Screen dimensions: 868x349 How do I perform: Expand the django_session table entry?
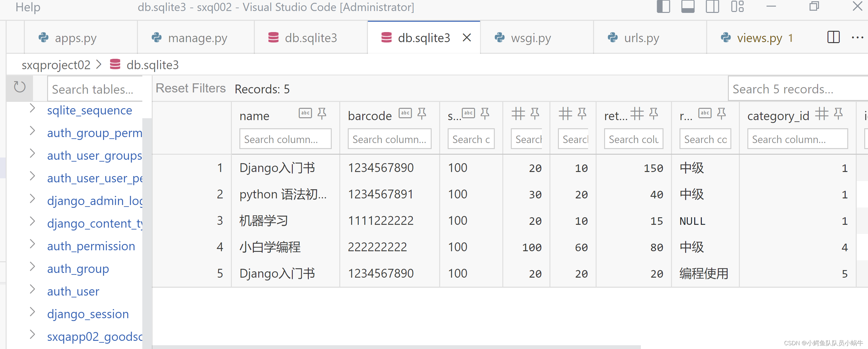[x=32, y=312]
